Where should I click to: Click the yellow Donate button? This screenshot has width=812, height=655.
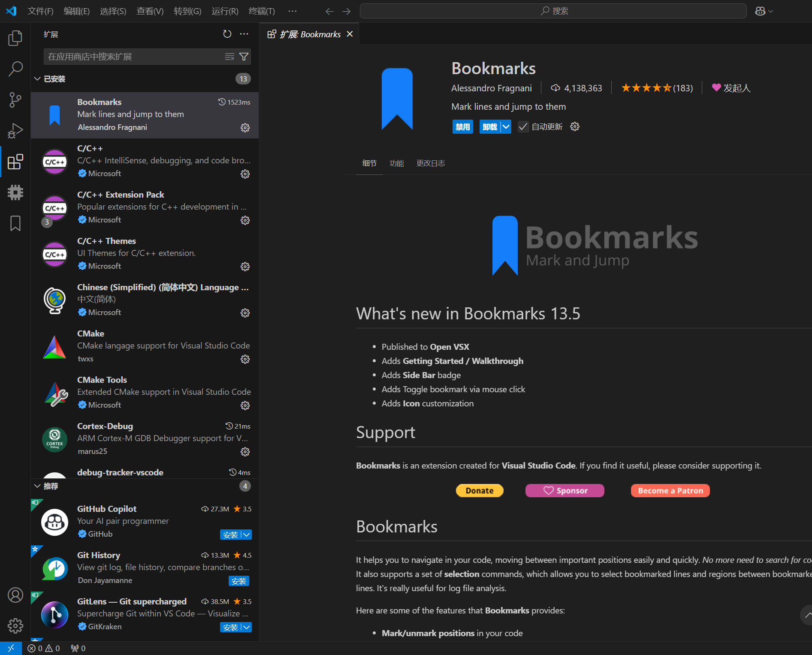click(479, 490)
